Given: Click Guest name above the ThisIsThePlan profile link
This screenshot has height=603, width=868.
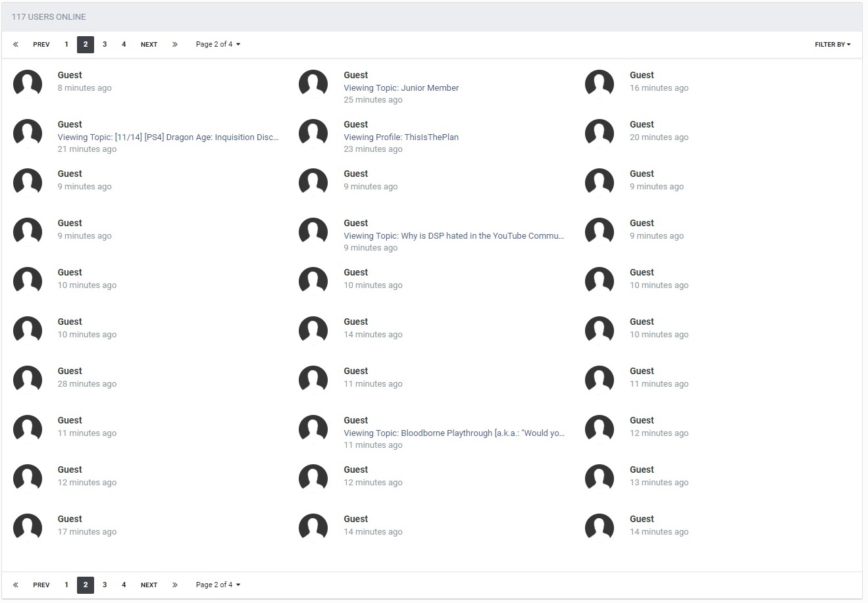Looking at the screenshot, I should pyautogui.click(x=356, y=125).
